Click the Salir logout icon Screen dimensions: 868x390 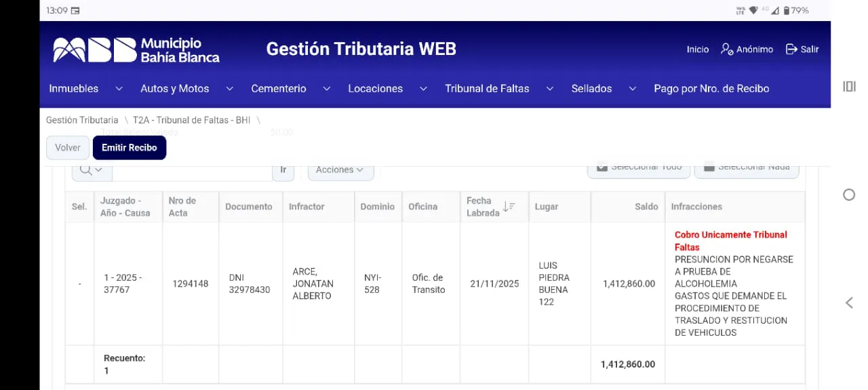[x=791, y=50]
